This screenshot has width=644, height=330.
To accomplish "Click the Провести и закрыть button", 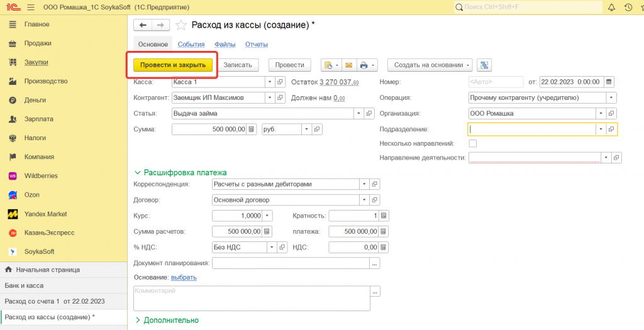I will coord(173,65).
